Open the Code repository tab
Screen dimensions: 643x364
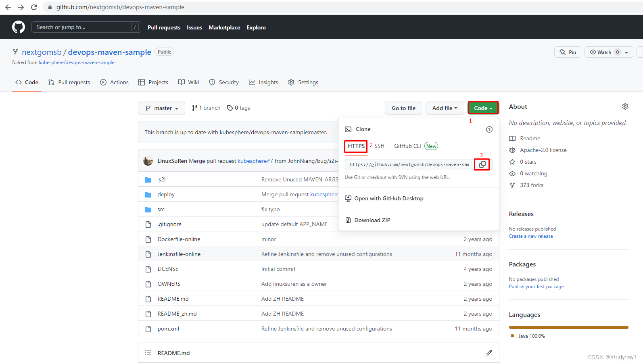[27, 82]
